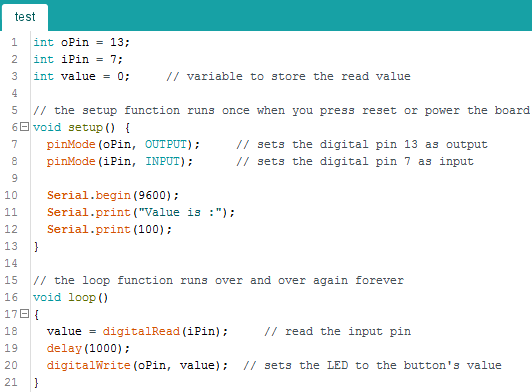Collapse the setup function fold marker
This screenshot has width=532, height=392.
[x=24, y=127]
